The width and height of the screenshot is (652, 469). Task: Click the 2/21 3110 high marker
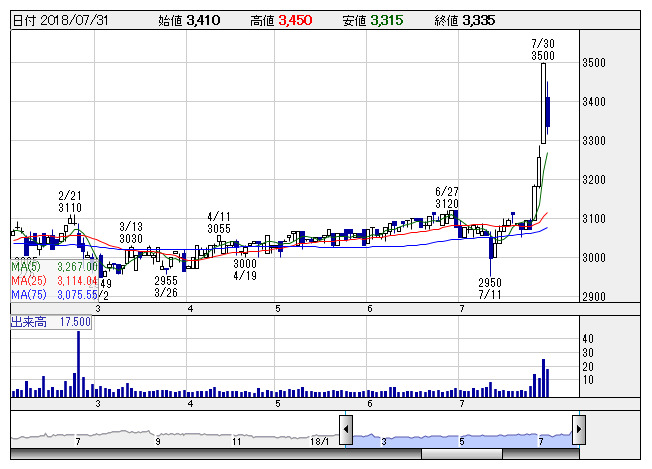tap(70, 201)
